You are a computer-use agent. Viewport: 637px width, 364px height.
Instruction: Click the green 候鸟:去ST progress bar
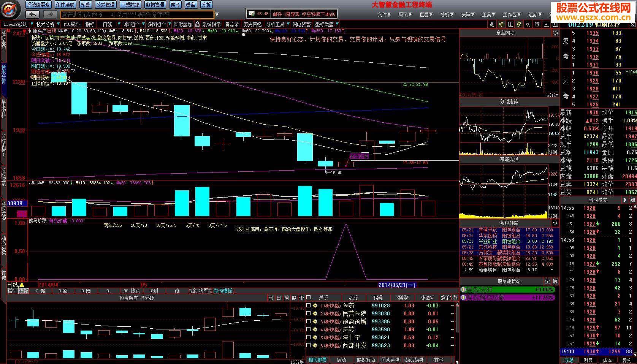507,290
